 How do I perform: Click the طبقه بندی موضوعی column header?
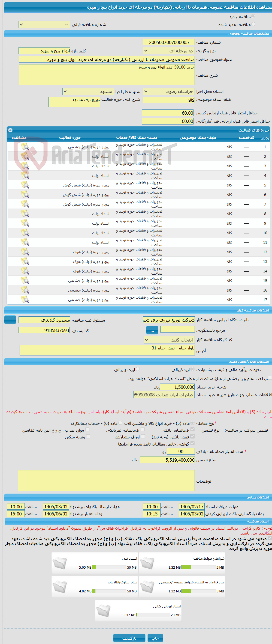click(198, 138)
